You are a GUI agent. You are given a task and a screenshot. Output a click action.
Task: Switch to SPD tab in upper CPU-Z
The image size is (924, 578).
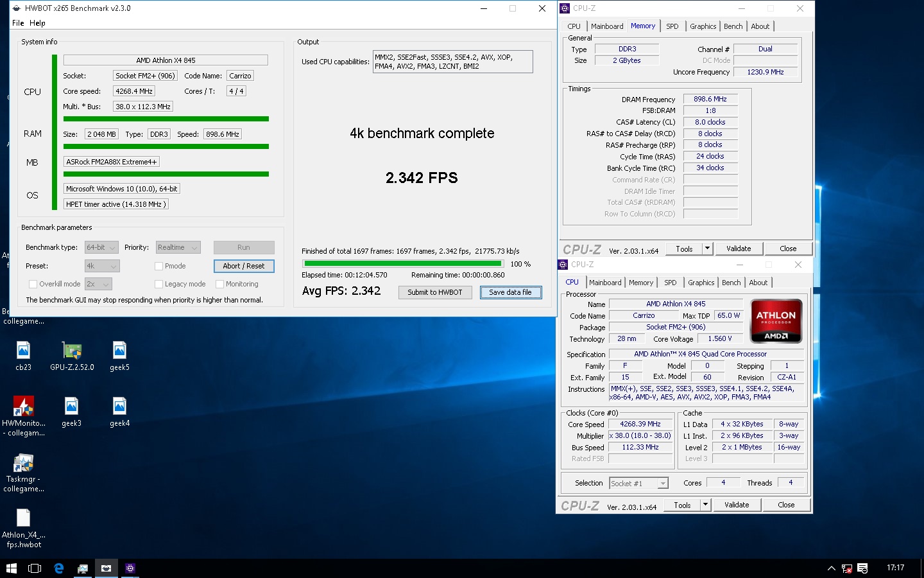tap(672, 26)
